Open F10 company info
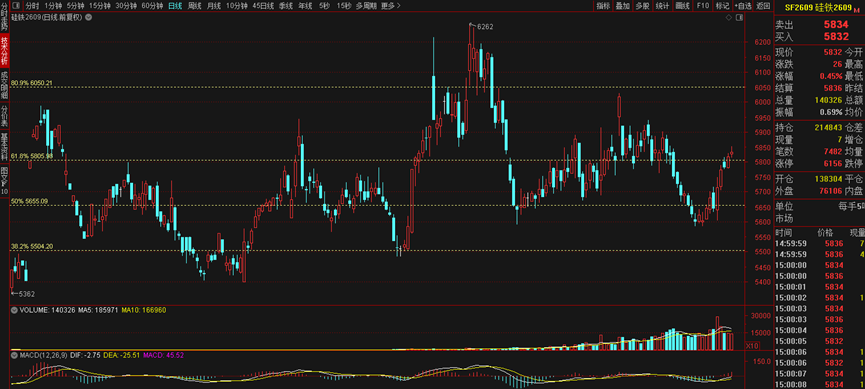The image size is (865, 389). tap(702, 6)
